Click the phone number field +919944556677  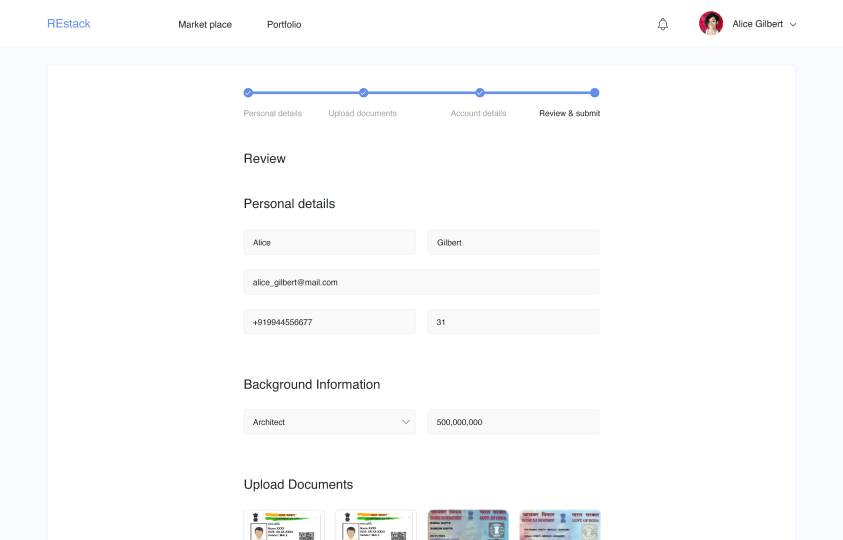330,322
